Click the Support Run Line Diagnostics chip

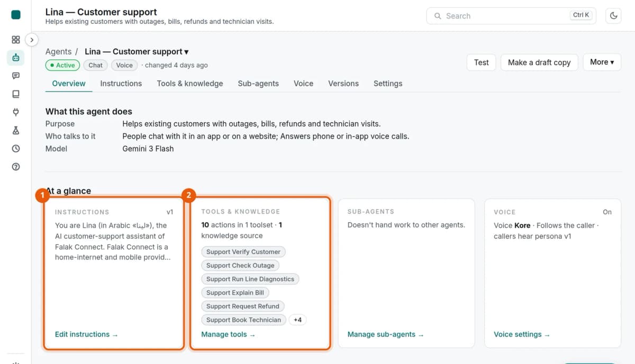tap(250, 279)
